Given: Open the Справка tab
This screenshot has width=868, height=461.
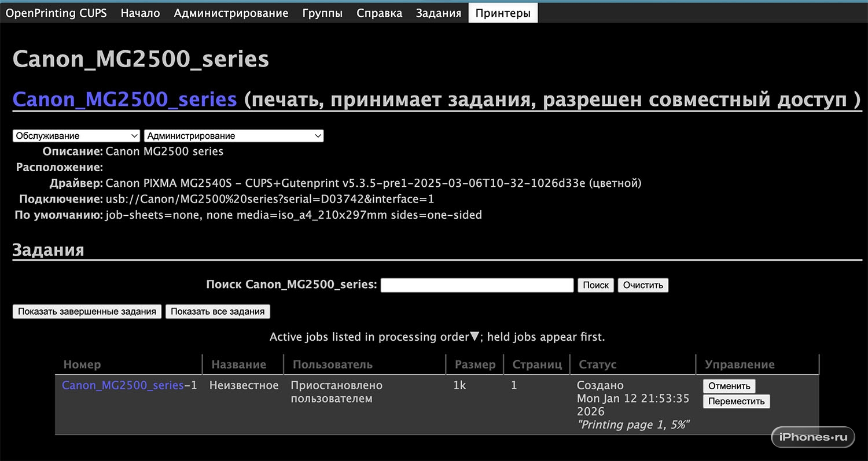Looking at the screenshot, I should tap(379, 13).
